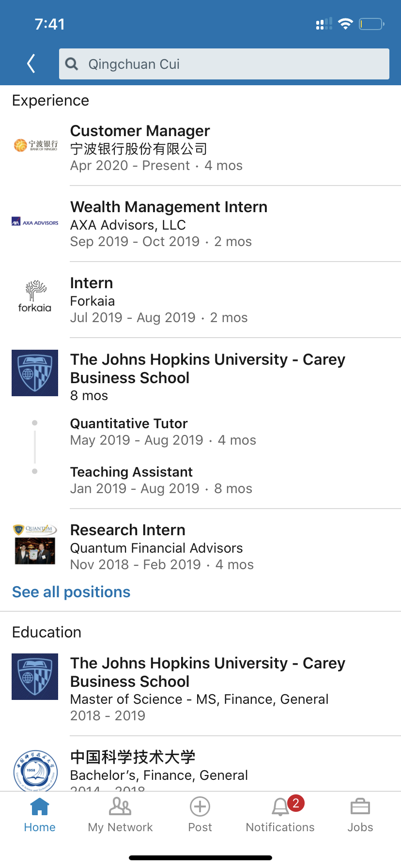Open Quantum Financial Advisors logo thumbnail
The height and width of the screenshot is (868, 401).
tap(35, 544)
